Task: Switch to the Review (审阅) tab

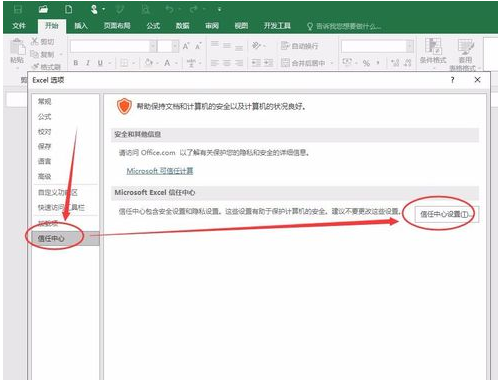Action: tap(212, 26)
